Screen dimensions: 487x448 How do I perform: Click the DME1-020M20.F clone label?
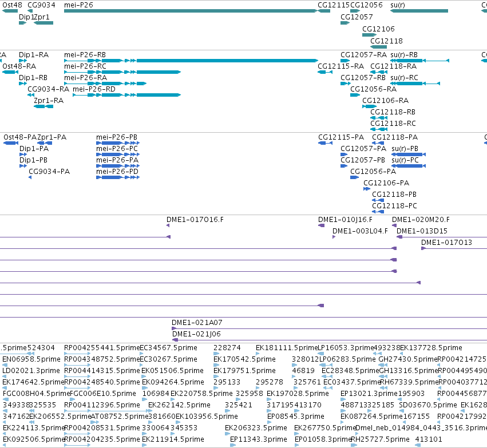(421, 220)
